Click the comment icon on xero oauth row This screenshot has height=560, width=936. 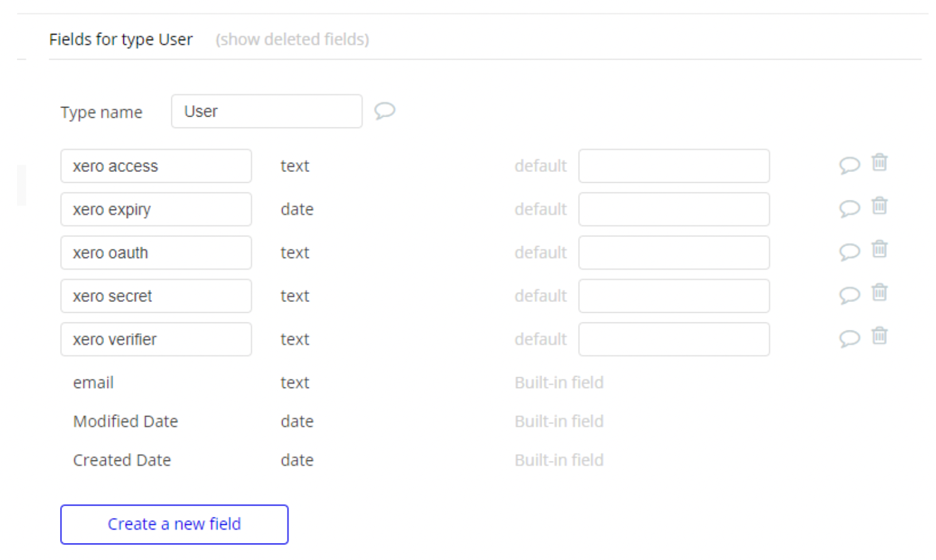click(x=849, y=252)
